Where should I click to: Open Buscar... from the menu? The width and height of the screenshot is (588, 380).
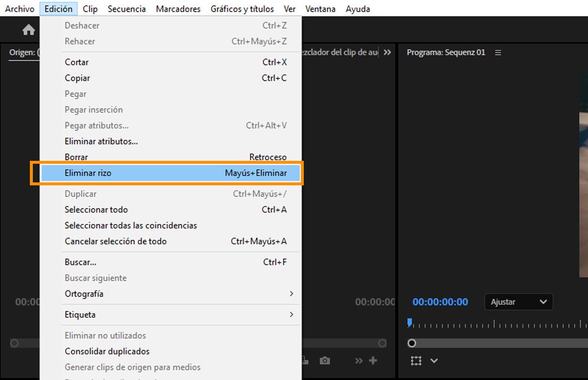[170, 262]
